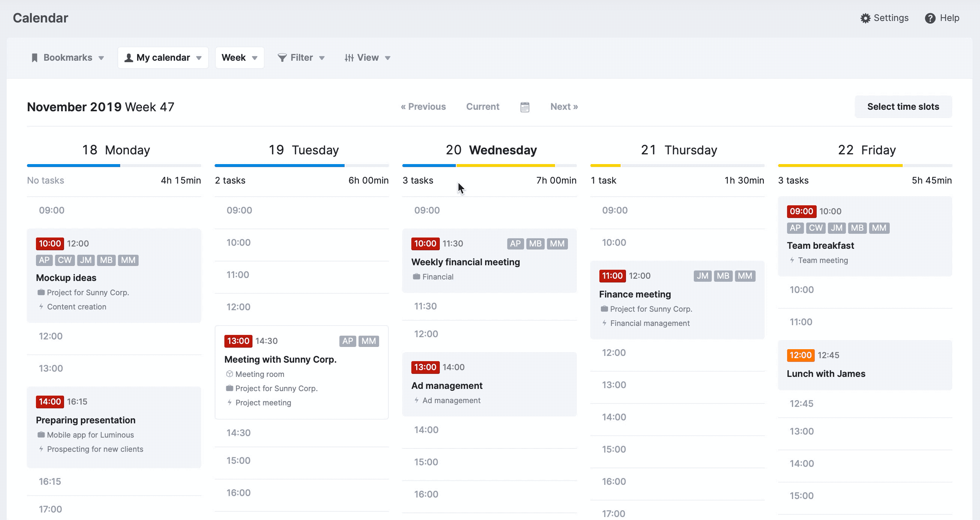Click the MM badge on Team breakfast

point(879,228)
